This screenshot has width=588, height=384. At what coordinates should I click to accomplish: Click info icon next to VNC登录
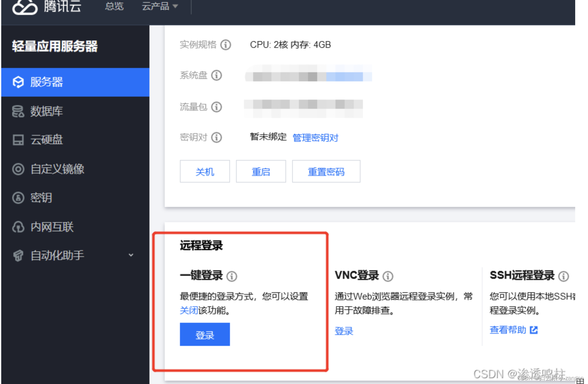coord(388,276)
